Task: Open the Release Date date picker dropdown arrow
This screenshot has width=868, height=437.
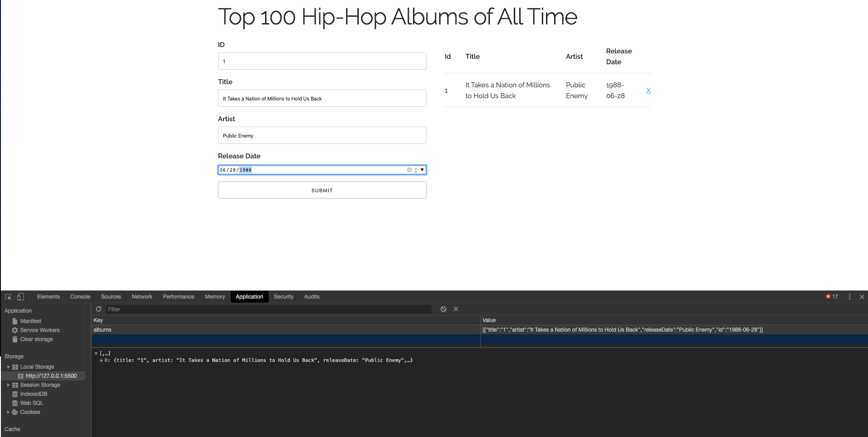Action: 422,170
